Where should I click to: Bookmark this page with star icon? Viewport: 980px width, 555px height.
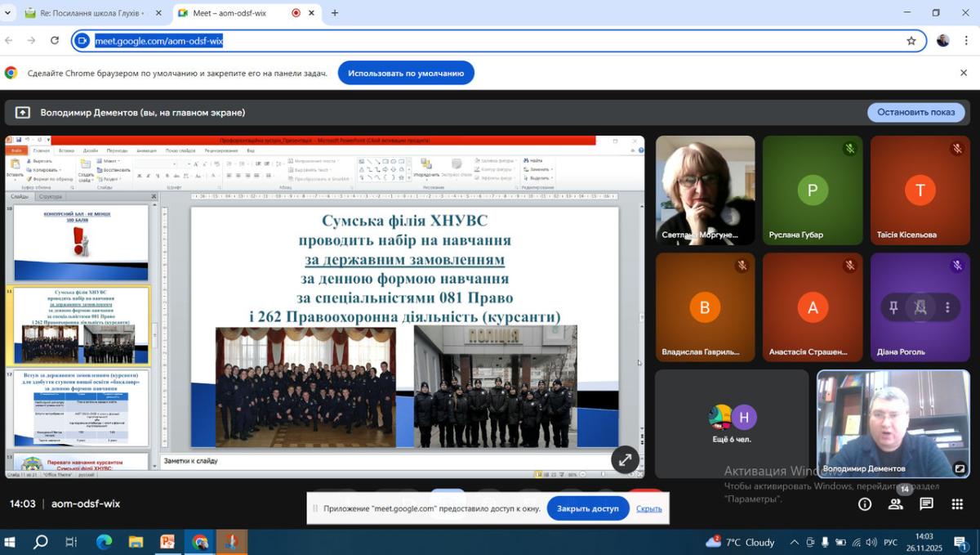coord(911,41)
